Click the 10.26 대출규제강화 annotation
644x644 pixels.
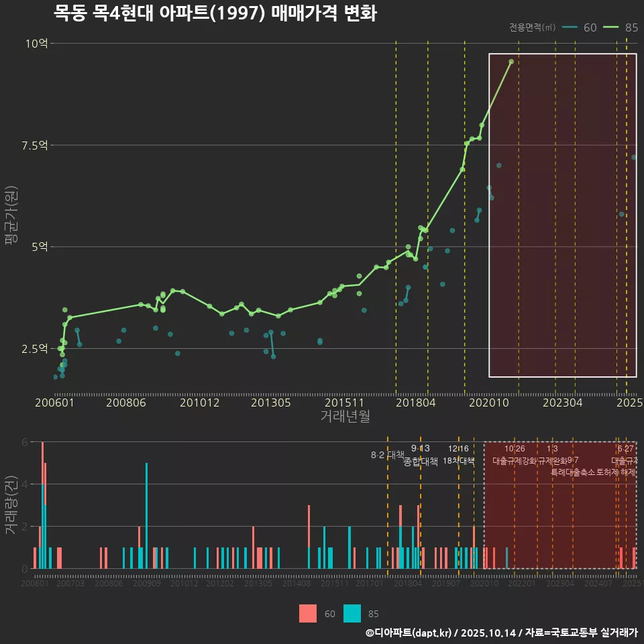pos(515,455)
